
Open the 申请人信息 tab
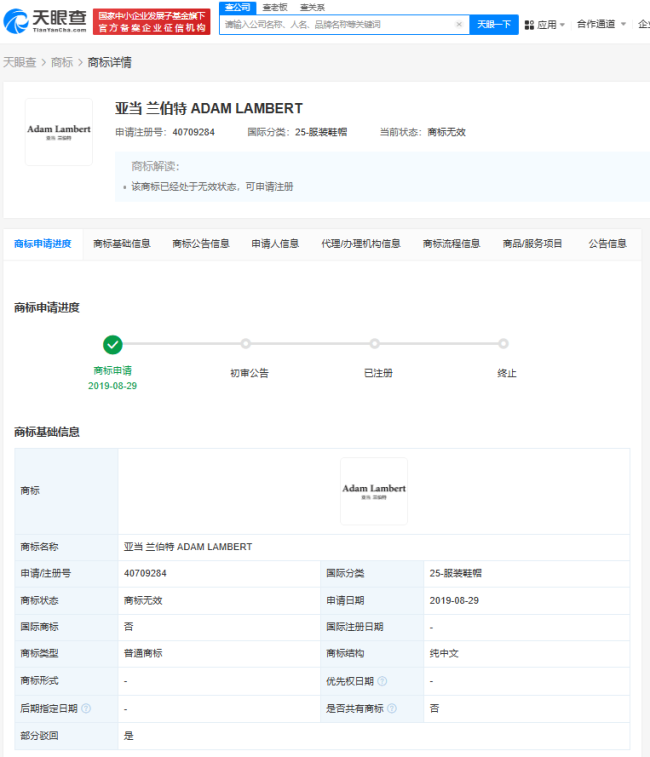click(x=275, y=243)
